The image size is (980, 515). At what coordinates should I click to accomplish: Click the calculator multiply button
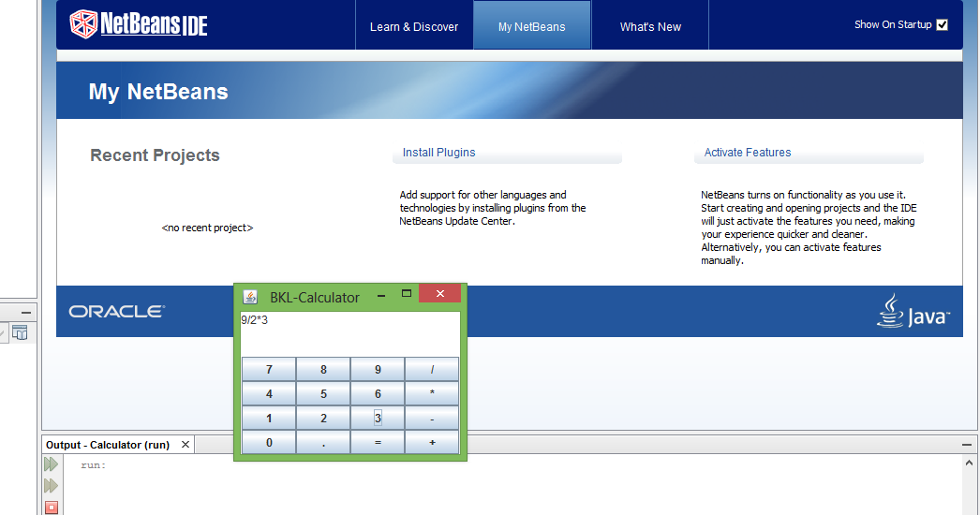[x=432, y=394]
